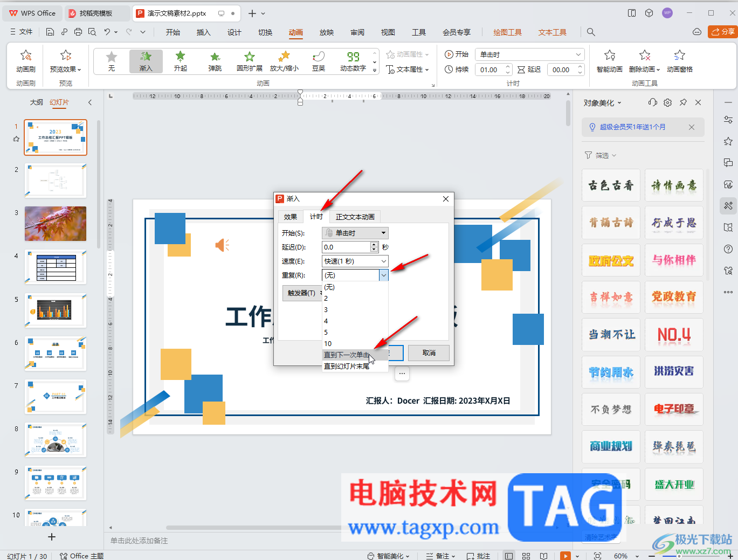Select slide 3 thumbnail with maple leaves

(x=56, y=224)
